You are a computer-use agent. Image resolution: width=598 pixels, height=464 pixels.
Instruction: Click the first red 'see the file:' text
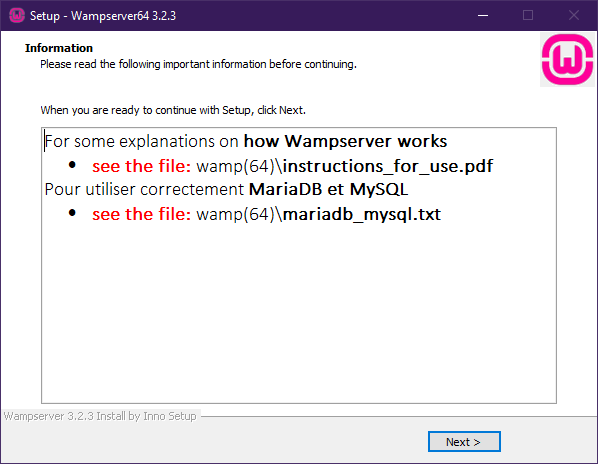tap(141, 166)
